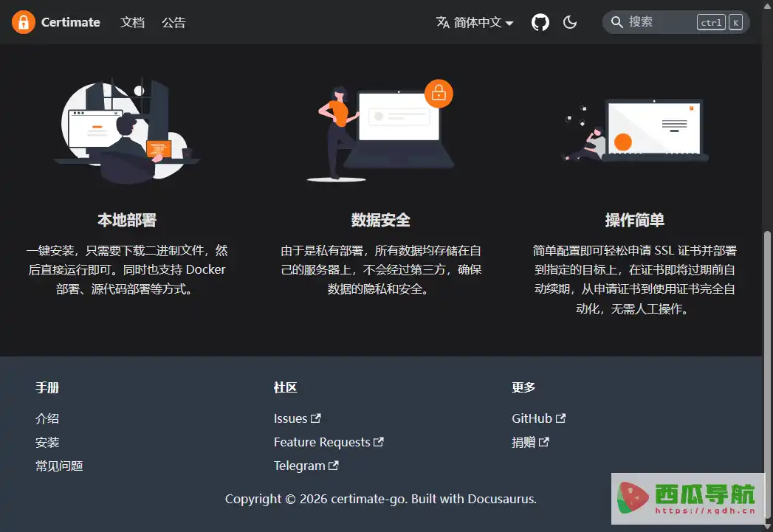Click the external-link icon beside Issues
This screenshot has height=532, width=773.
[x=316, y=418]
